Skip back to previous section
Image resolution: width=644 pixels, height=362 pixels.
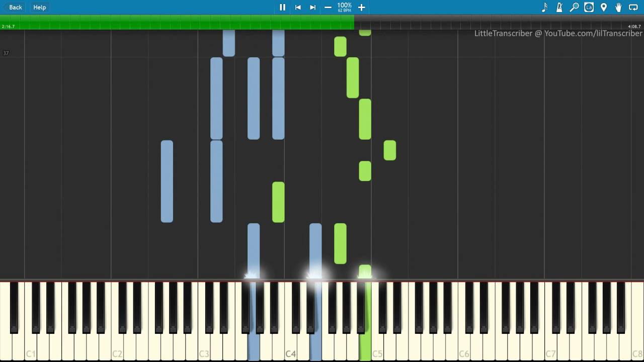[x=298, y=7]
